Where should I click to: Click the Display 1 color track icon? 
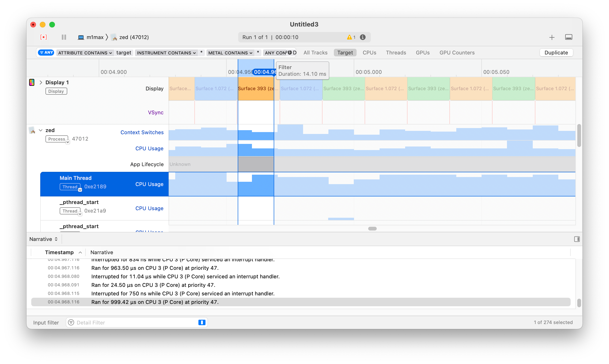click(x=32, y=82)
